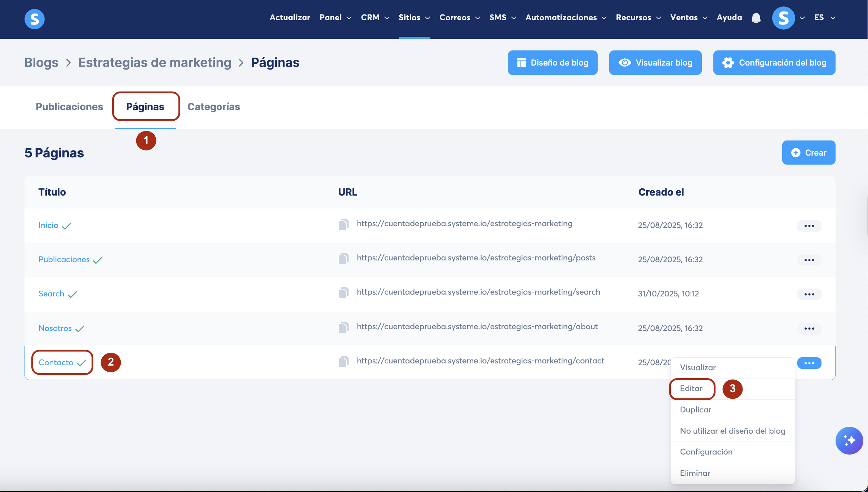Copy the Search page URL icon
Screen dimensions: 868x492
[344, 293]
